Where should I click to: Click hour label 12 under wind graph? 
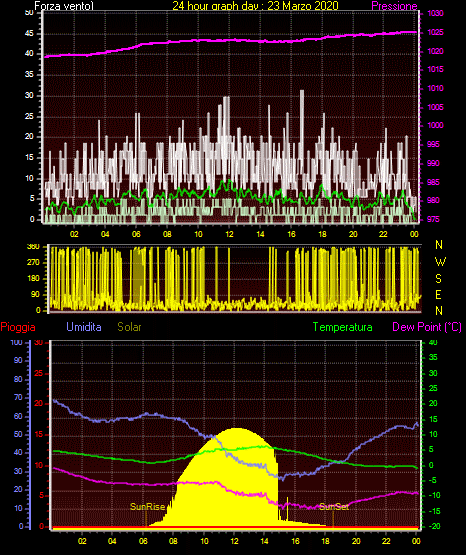click(229, 234)
